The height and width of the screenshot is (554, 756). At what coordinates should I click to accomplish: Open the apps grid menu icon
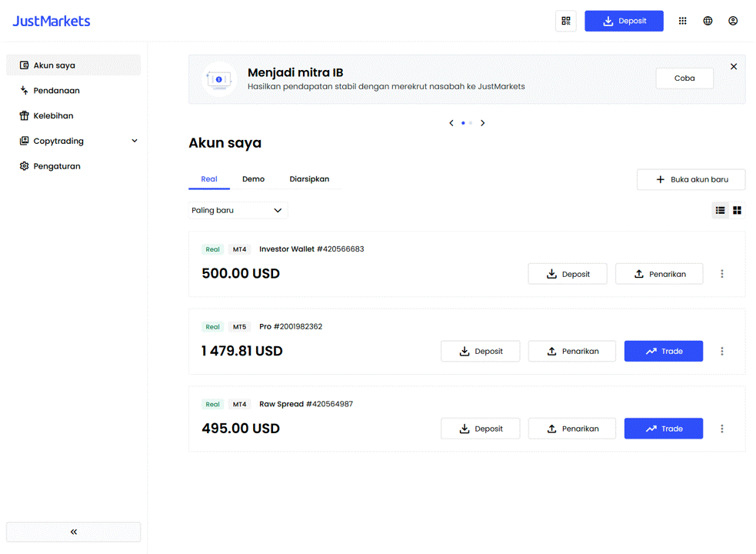(x=682, y=21)
